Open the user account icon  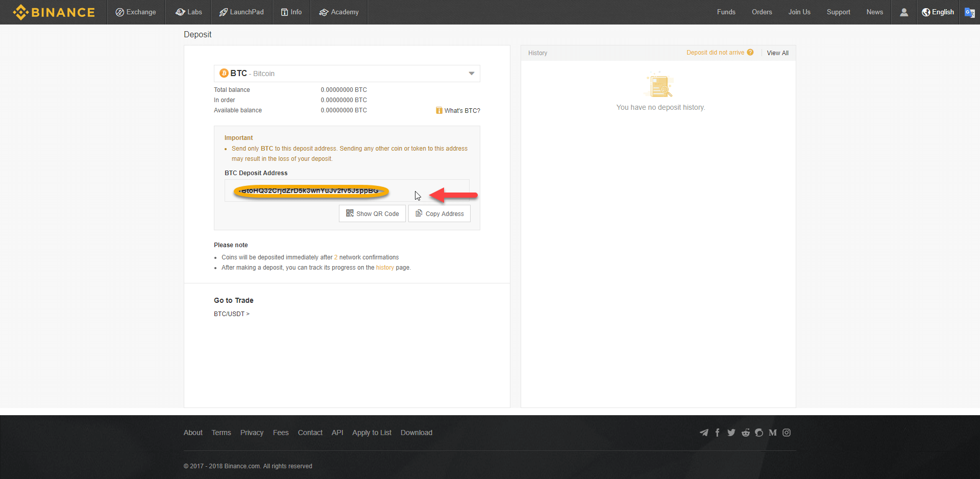pyautogui.click(x=904, y=12)
